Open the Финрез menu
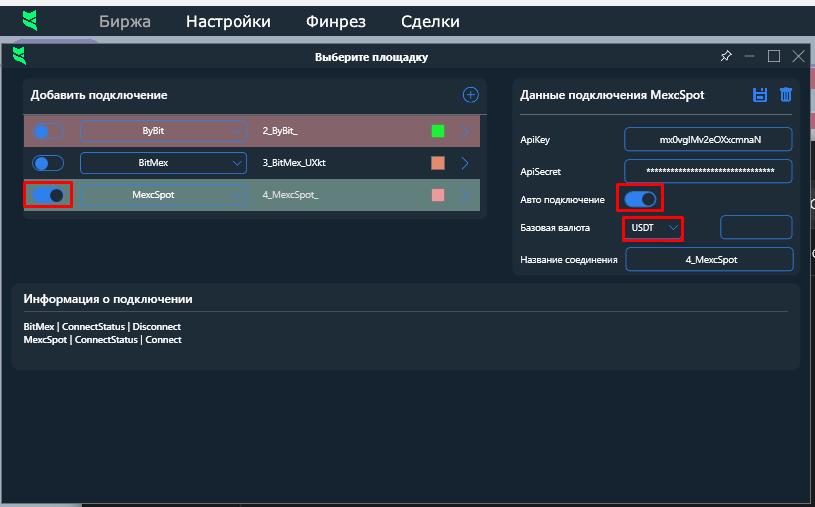Viewport: 815px width, 507px height. tap(336, 21)
